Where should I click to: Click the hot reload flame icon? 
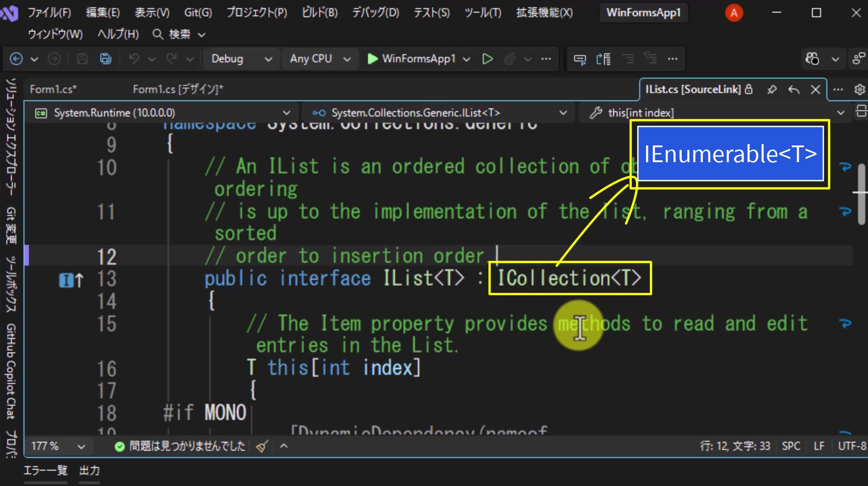click(x=510, y=59)
